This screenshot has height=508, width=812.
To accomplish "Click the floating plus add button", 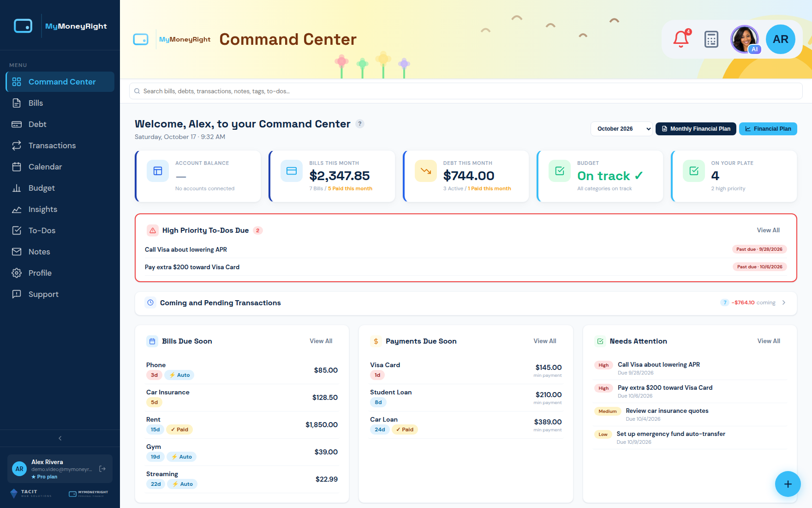I will [x=788, y=484].
